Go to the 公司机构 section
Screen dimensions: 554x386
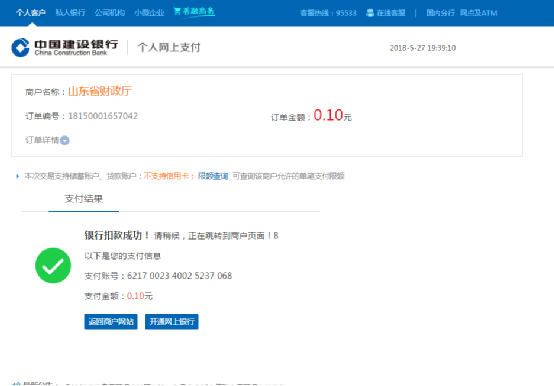point(110,13)
